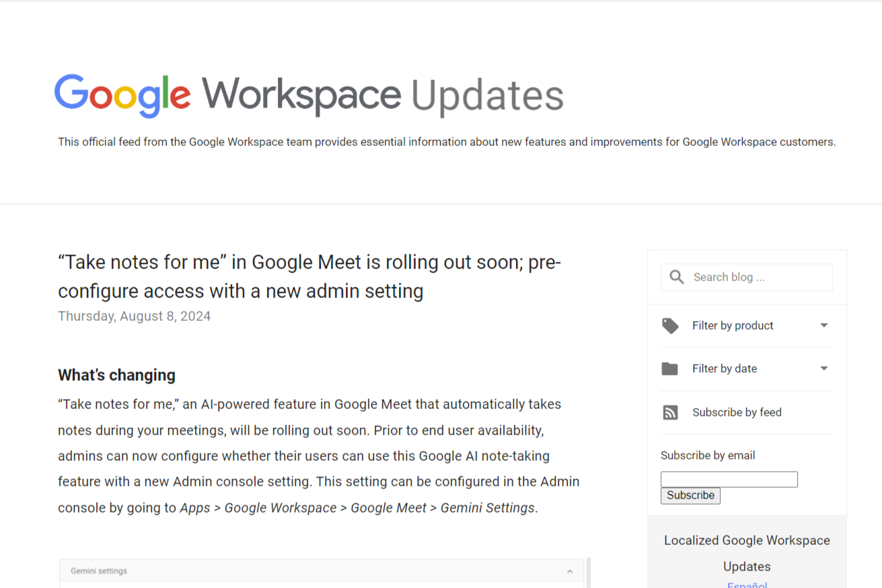Open the homepage via Google Workspace Updates logo

308,94
